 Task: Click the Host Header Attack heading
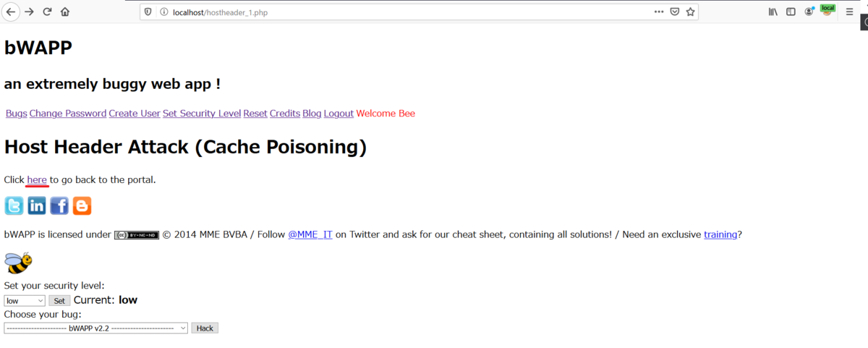tap(185, 147)
